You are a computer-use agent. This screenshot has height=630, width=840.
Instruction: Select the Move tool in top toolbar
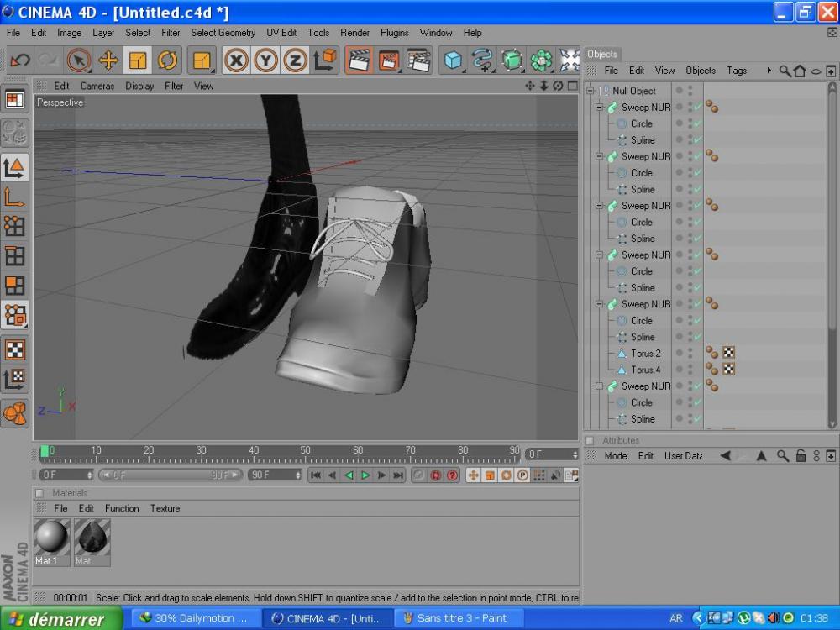(x=108, y=60)
